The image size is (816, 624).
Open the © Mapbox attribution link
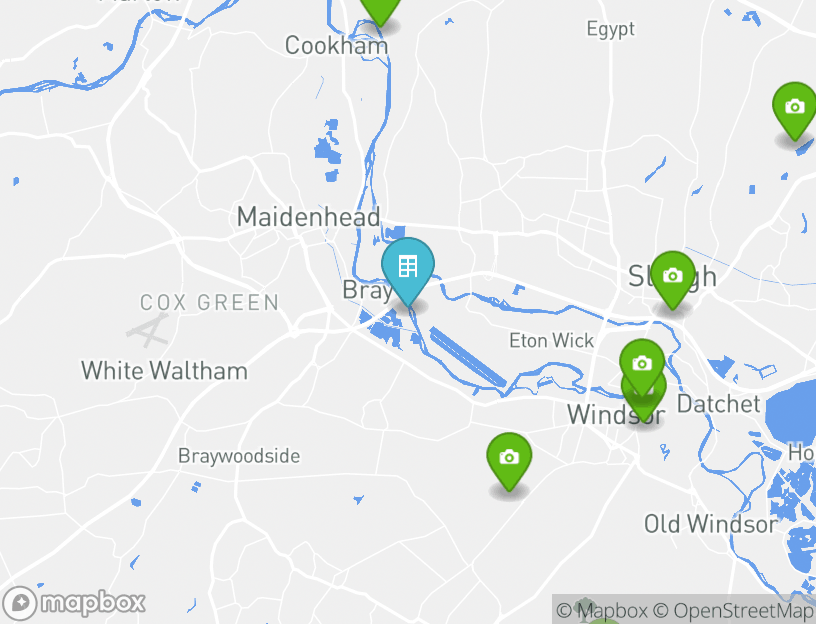(602, 610)
